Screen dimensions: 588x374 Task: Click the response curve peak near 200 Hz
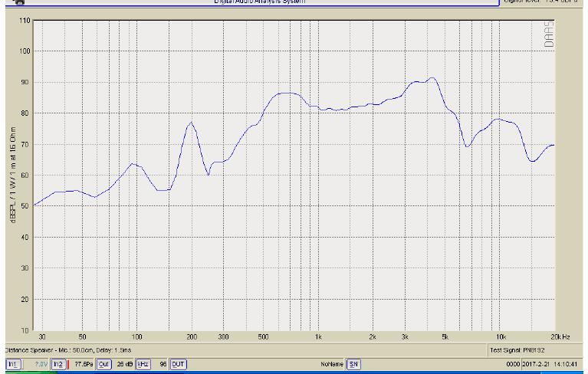pyautogui.click(x=191, y=123)
